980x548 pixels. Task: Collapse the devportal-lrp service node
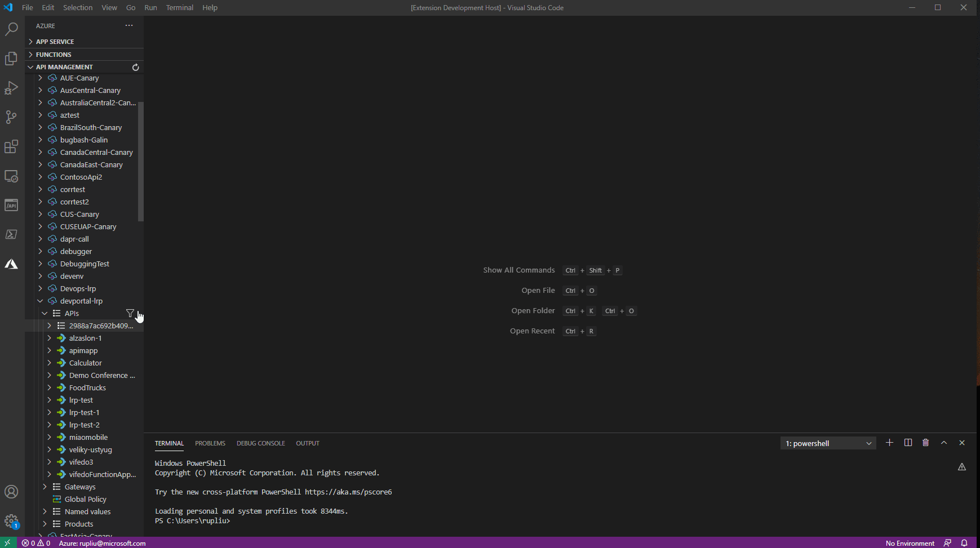coord(40,301)
